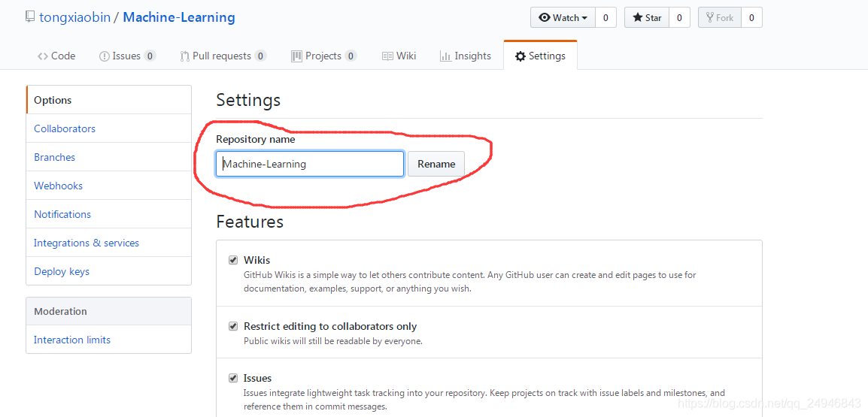
Task: Click the Watch count showing 0
Action: 605,18
